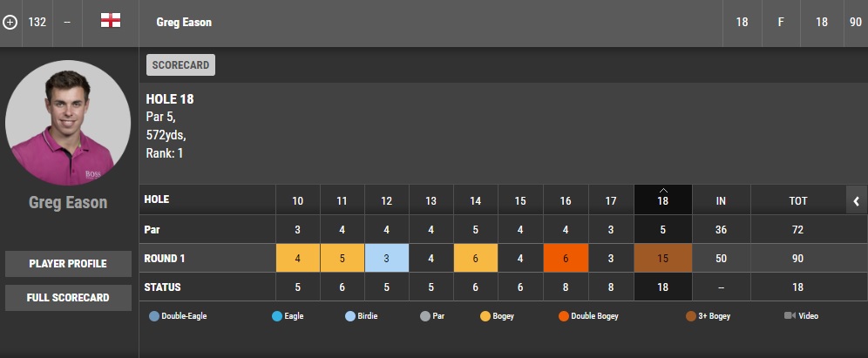Click the plus circle icon beside 132
The image size is (868, 358).
click(x=10, y=23)
